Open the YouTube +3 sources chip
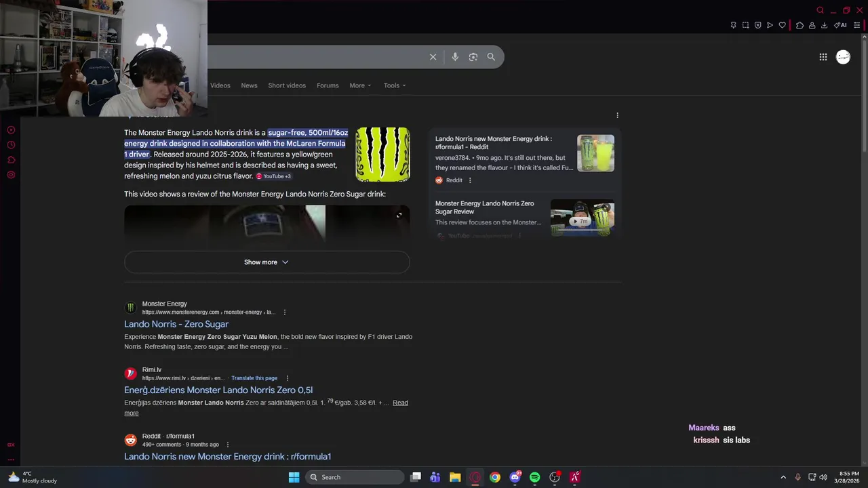The width and height of the screenshot is (868, 488). click(273, 176)
